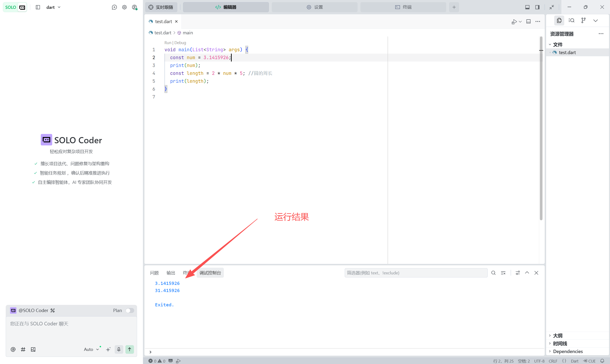Open the settings gear in SOLO header
The image size is (610, 364).
click(124, 7)
